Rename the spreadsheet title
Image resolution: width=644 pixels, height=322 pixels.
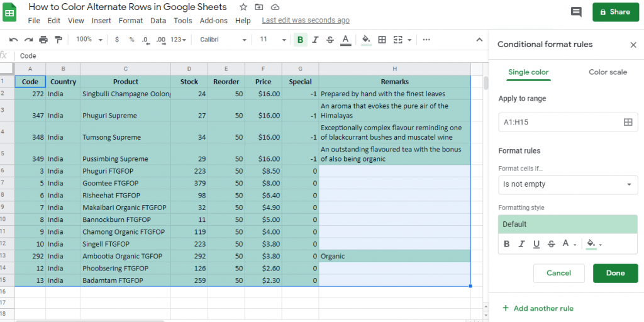[127, 7]
